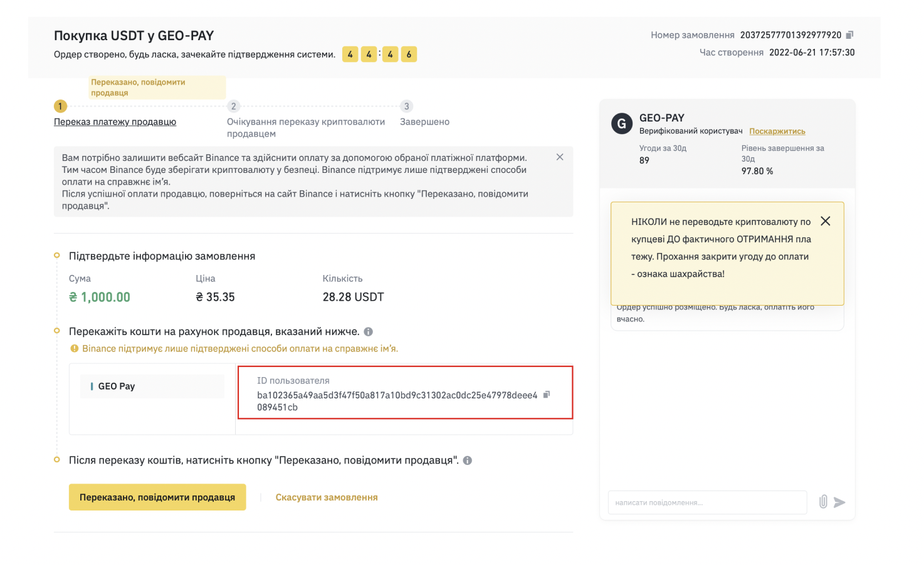Click the GEO-PAY seller avatar

point(622,123)
